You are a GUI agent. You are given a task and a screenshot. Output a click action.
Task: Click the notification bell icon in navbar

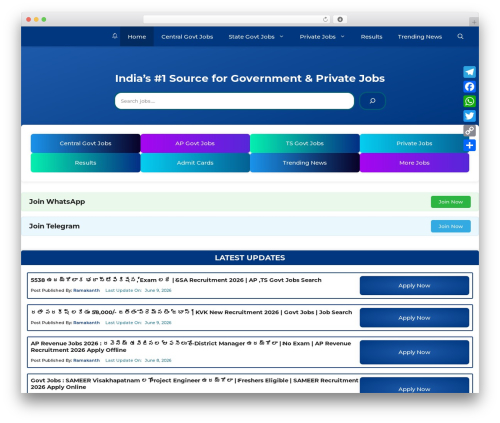(x=115, y=36)
